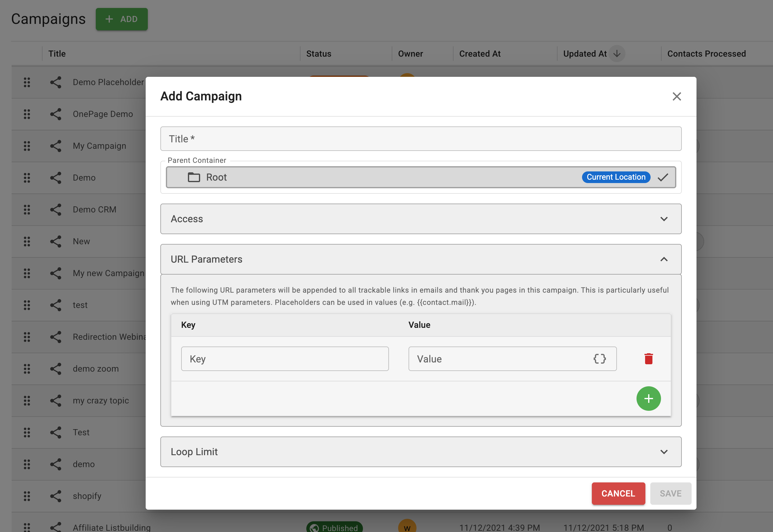Sort by Contacts Processed column header
Screen dimensions: 773x532
tap(706, 54)
